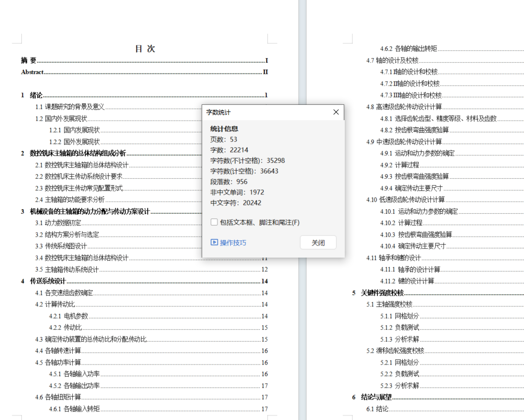
Task: Click the 2.4 主轴箱的功能要求分析 entry
Action: (118, 200)
